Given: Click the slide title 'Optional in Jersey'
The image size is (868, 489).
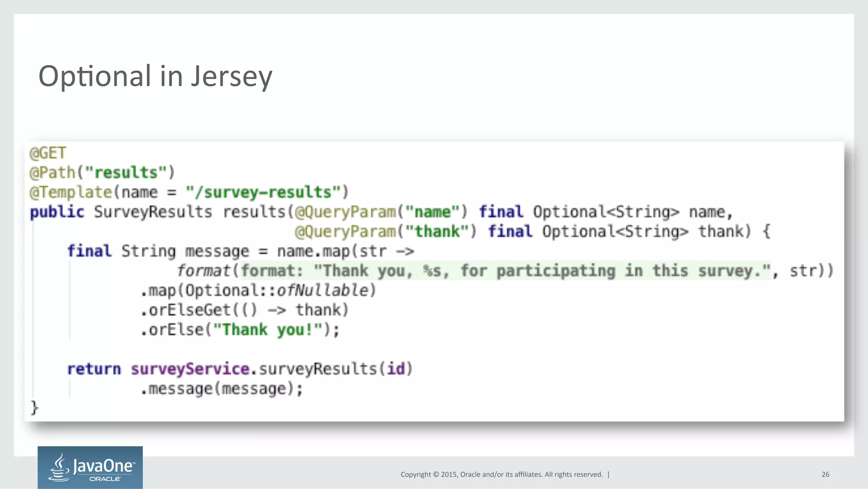Looking at the screenshot, I should tap(155, 76).
